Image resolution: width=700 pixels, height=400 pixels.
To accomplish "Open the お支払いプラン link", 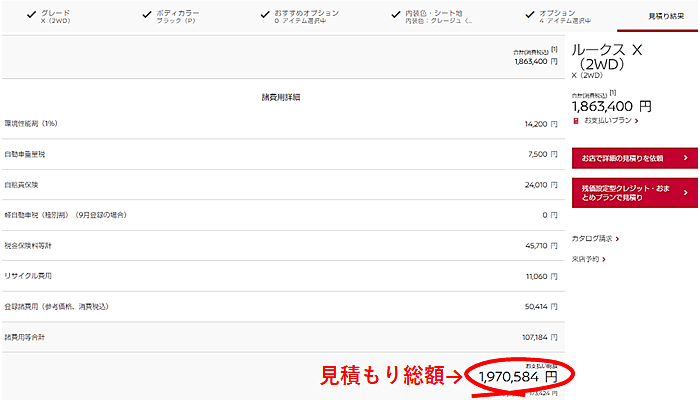I will 608,121.
